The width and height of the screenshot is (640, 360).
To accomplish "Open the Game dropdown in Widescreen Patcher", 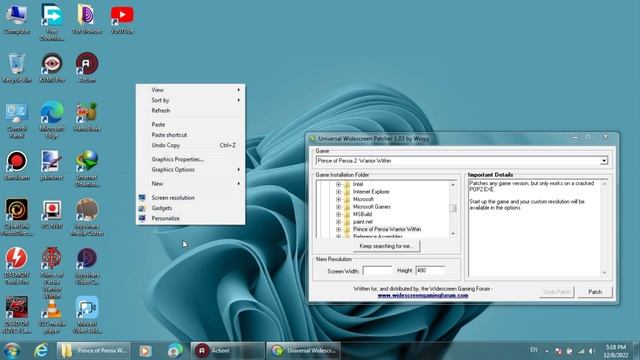I will 604,161.
